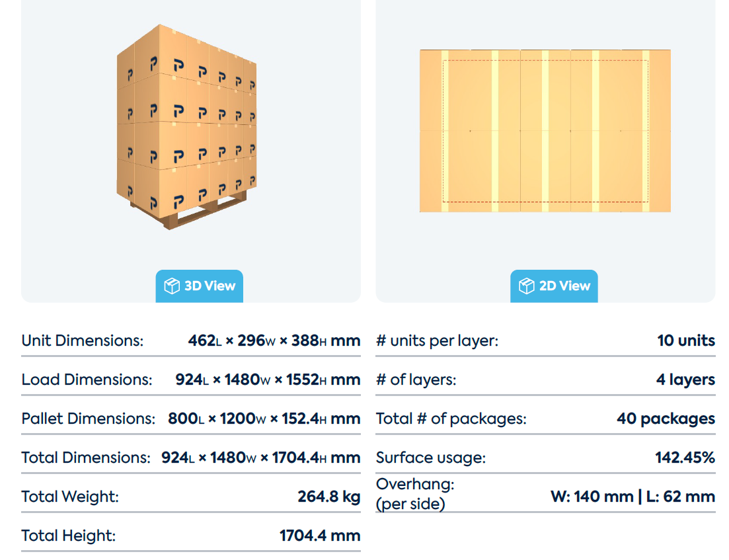
Task: Click the Overhang (per side) label
Action: (x=415, y=494)
